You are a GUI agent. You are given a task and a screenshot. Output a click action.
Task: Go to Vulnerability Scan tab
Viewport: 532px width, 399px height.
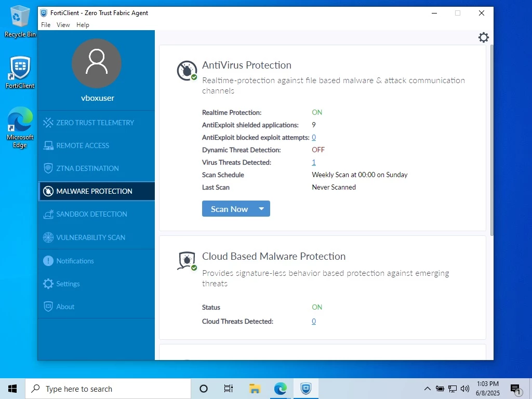[x=96, y=237]
